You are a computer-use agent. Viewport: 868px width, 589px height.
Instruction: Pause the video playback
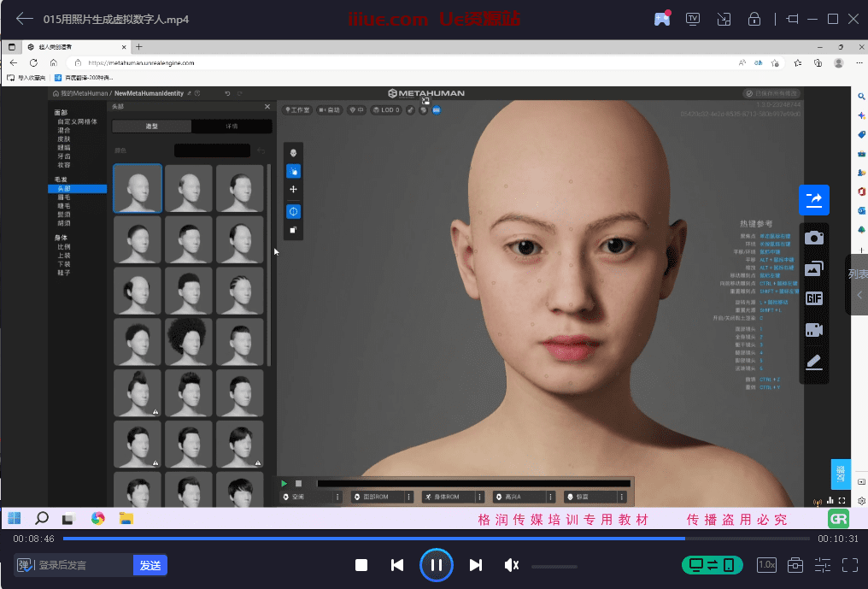tap(436, 565)
